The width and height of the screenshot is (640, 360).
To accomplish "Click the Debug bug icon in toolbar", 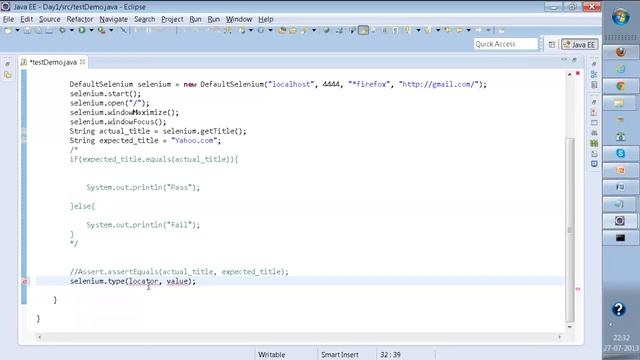I will coord(62,30).
